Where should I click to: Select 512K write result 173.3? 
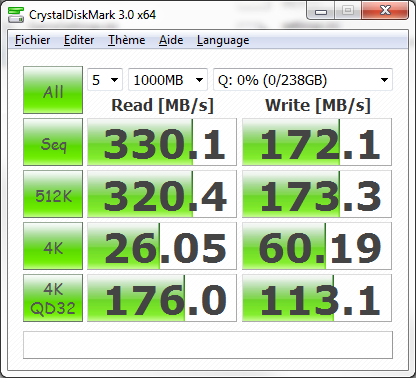click(x=317, y=194)
